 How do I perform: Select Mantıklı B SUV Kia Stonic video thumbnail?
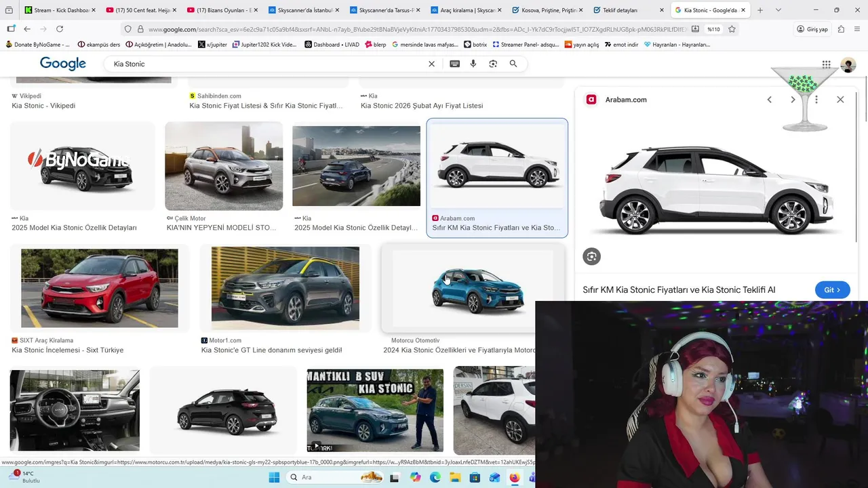click(375, 411)
